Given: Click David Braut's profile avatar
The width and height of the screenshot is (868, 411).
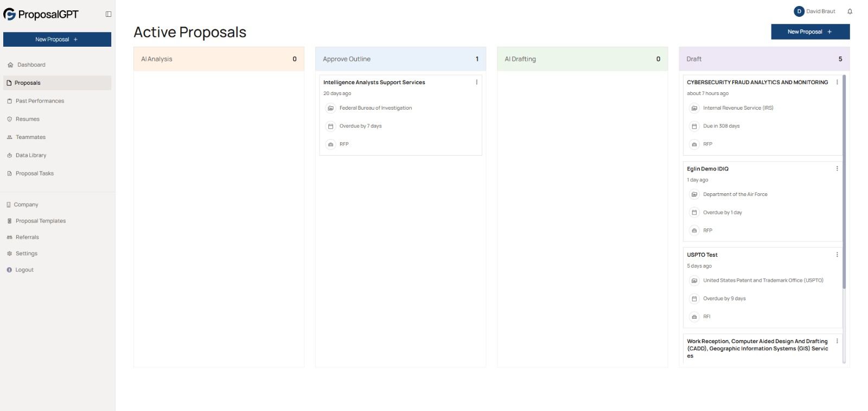Looking at the screenshot, I should (799, 11).
